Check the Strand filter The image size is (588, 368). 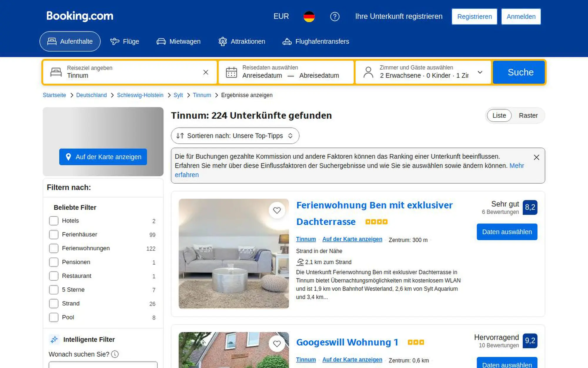tap(54, 304)
